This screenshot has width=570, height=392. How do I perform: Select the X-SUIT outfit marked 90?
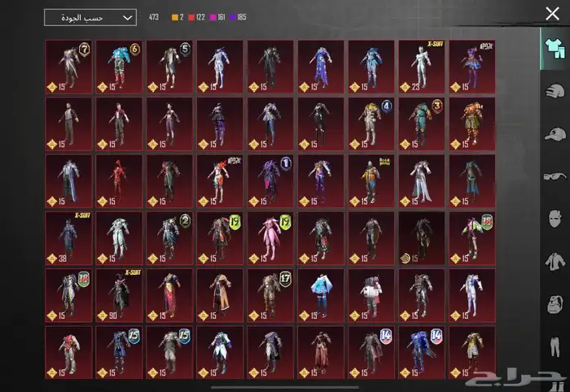click(119, 294)
